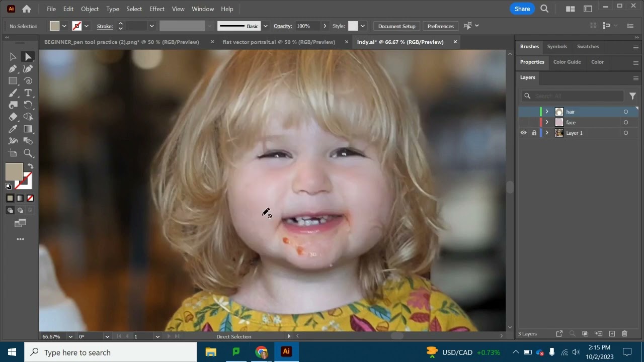
Task: Toggle visibility of Layer 1
Action: [523, 133]
